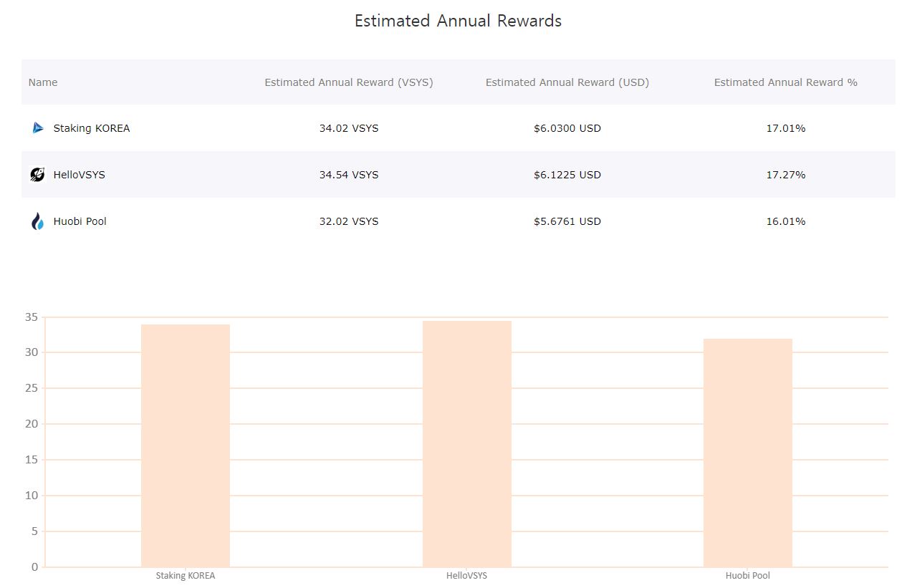
Task: Click the Name column header
Action: (x=43, y=82)
